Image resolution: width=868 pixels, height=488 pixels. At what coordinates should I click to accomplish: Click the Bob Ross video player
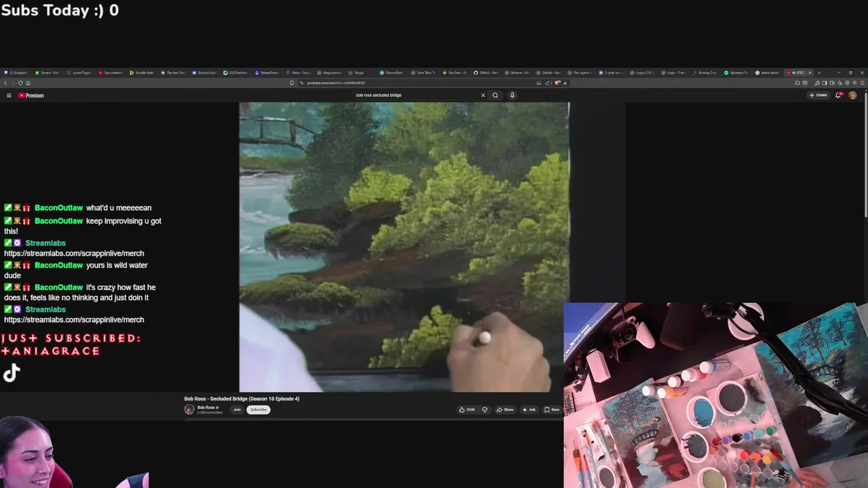click(x=404, y=247)
